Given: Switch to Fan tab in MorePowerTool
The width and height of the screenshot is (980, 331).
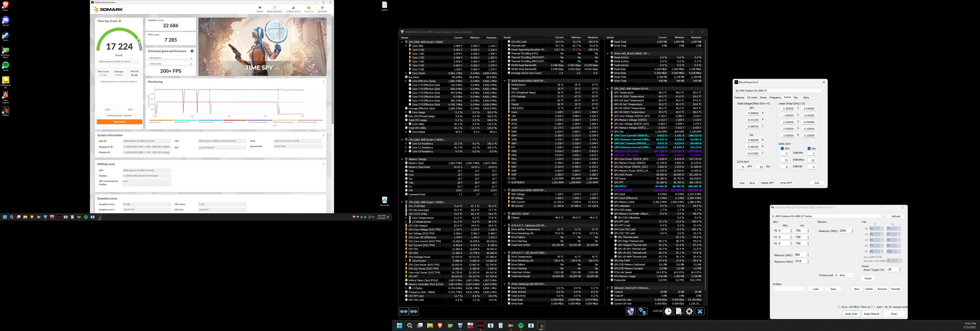Looking at the screenshot, I should coord(796,97).
